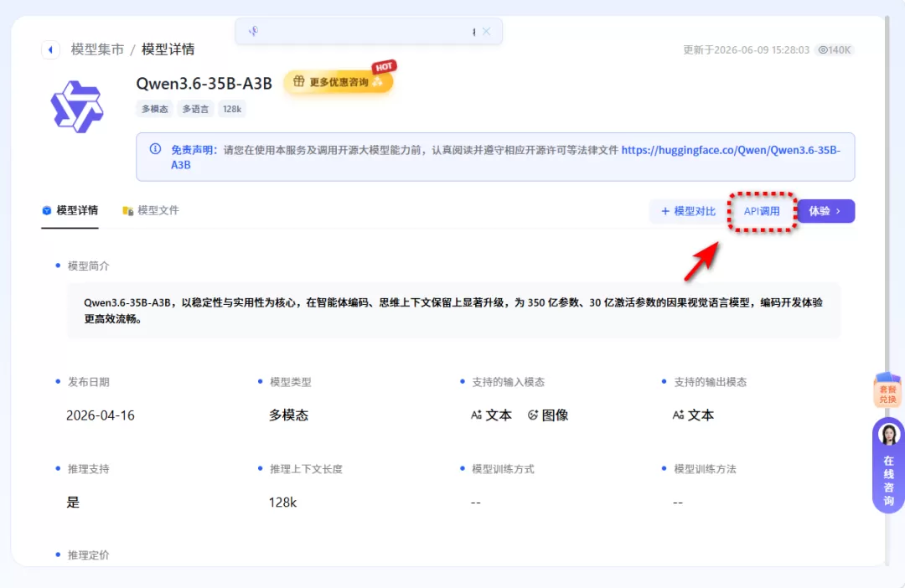This screenshot has height=588, width=905.
Task: Click the 模型对比 button
Action: (x=688, y=211)
